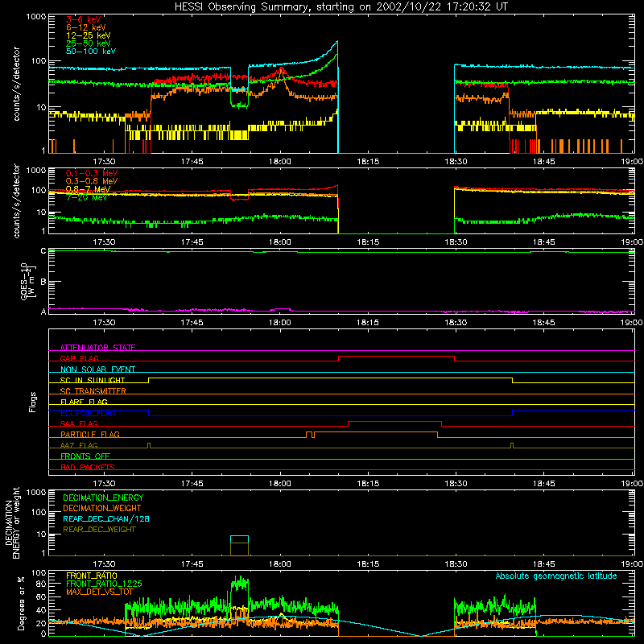
Task: Select the "DECIMATION_ENERGY" legend label
Action: click(x=103, y=497)
